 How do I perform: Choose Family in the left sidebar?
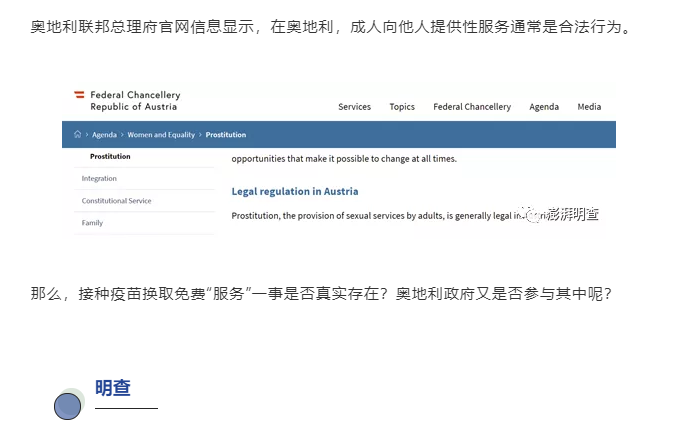click(92, 223)
